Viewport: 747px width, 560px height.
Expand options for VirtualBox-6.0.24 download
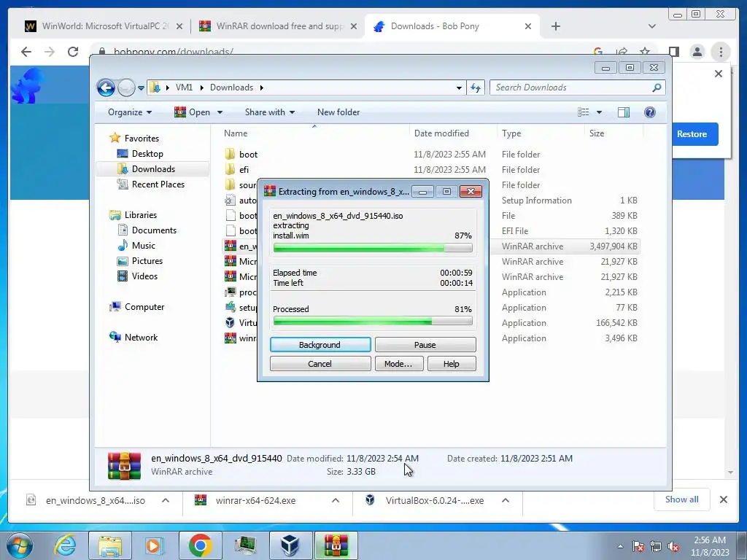[x=506, y=500]
